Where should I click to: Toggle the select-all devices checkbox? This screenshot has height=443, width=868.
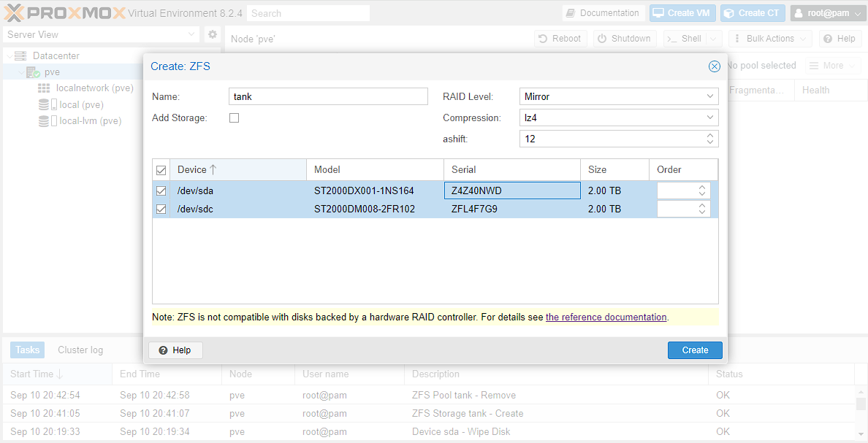click(x=161, y=169)
